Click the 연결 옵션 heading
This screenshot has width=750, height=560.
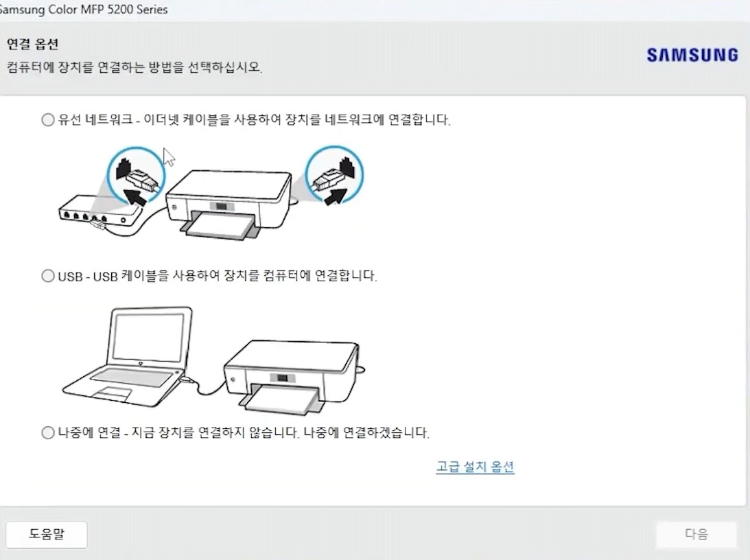point(32,45)
